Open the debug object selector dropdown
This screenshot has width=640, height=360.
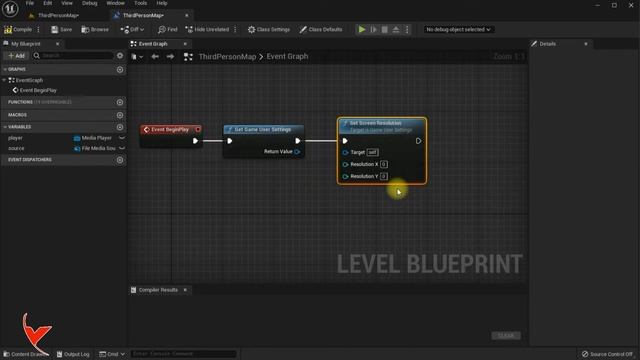tap(458, 29)
